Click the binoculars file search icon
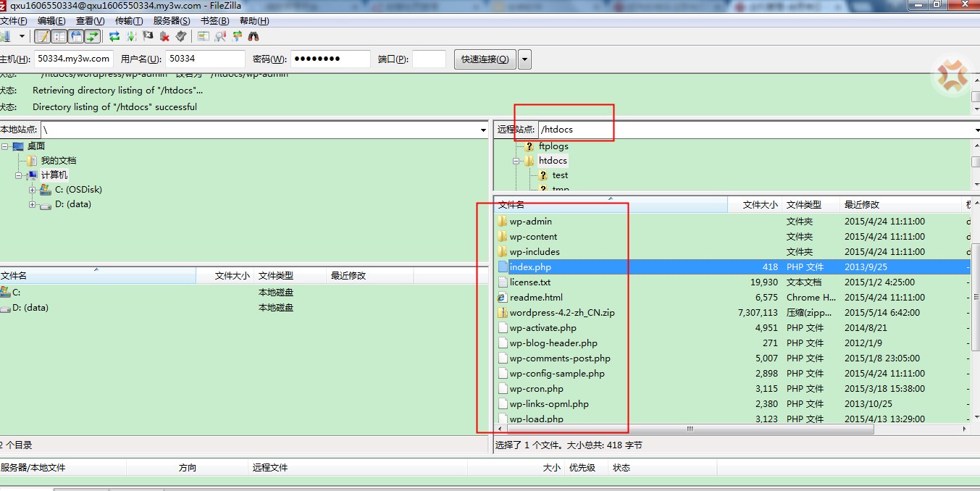980x491 pixels. point(254,36)
